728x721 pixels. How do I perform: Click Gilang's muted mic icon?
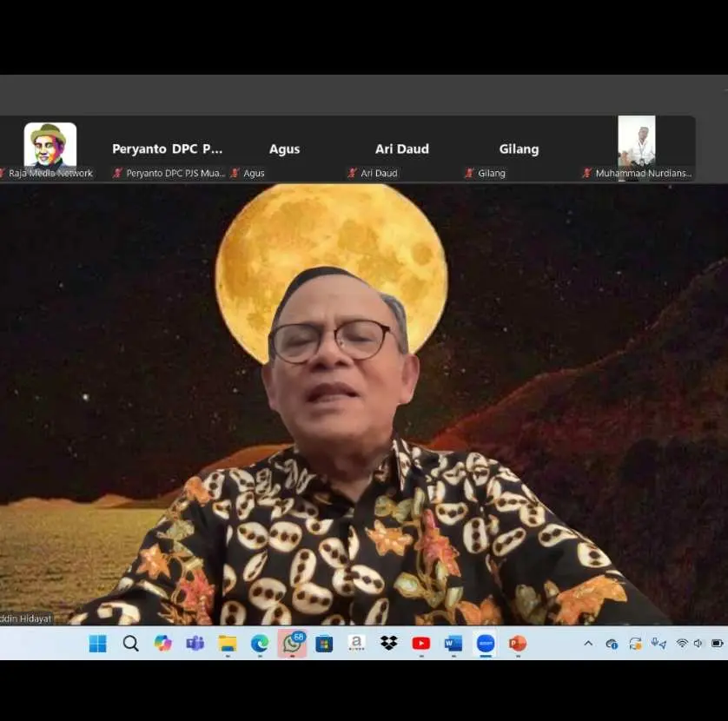[x=469, y=173]
